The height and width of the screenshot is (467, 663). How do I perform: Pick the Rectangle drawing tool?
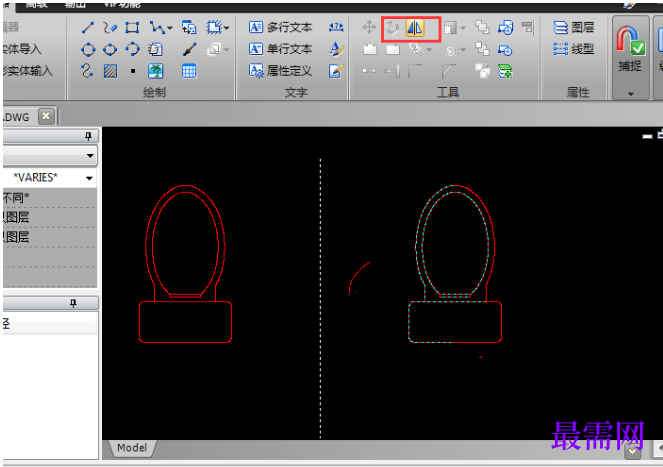pos(132,28)
